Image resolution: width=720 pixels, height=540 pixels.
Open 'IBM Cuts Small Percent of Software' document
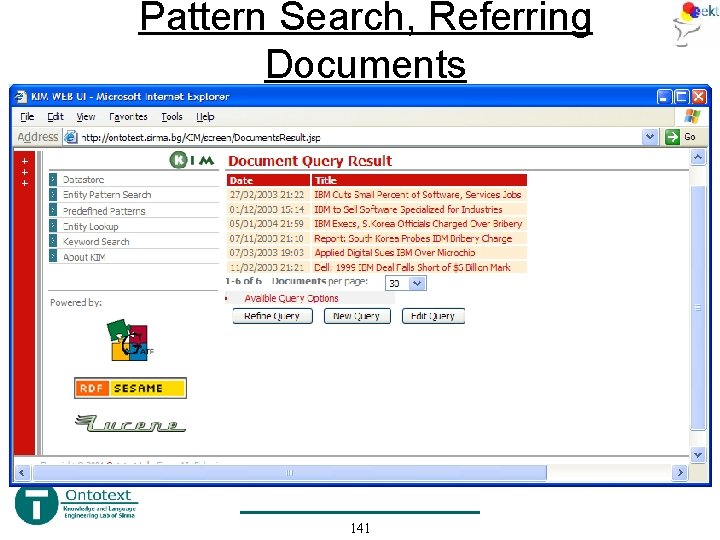[417, 195]
